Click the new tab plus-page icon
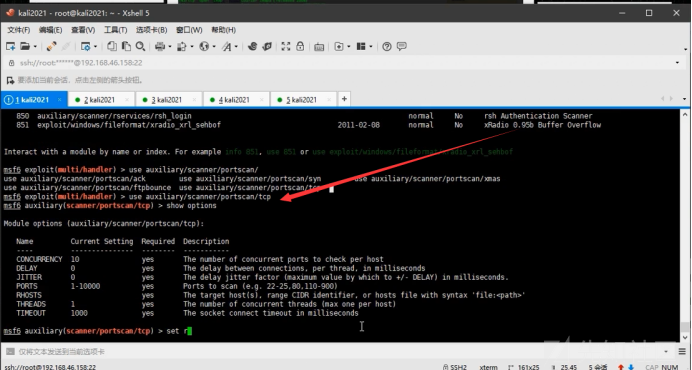 pos(339,46)
